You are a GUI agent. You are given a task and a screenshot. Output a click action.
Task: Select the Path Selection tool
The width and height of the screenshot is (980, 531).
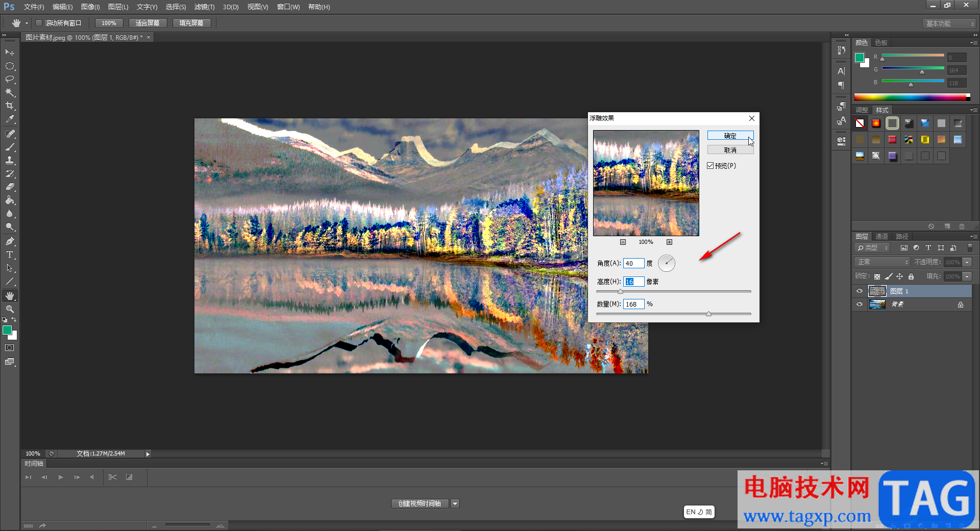pos(10,268)
